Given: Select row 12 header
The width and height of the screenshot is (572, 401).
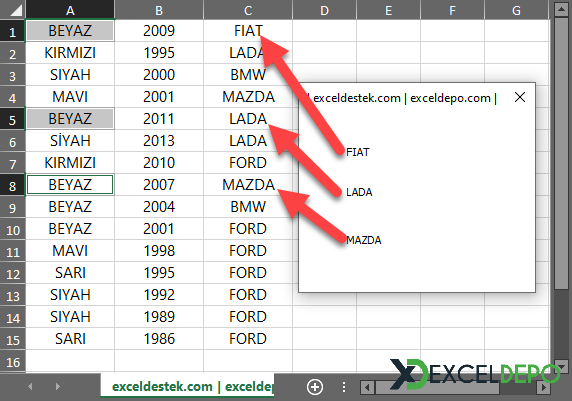Looking at the screenshot, I should point(12,274).
